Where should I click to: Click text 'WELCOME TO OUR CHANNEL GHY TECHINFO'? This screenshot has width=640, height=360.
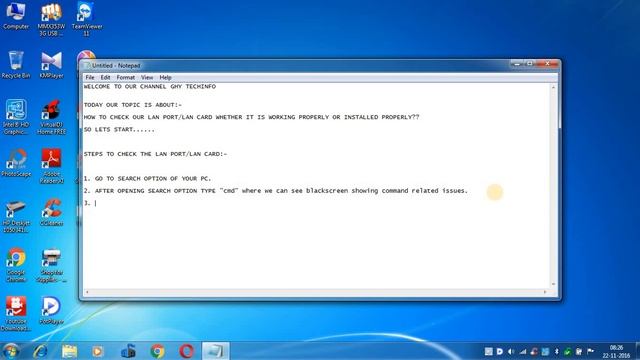(x=150, y=87)
